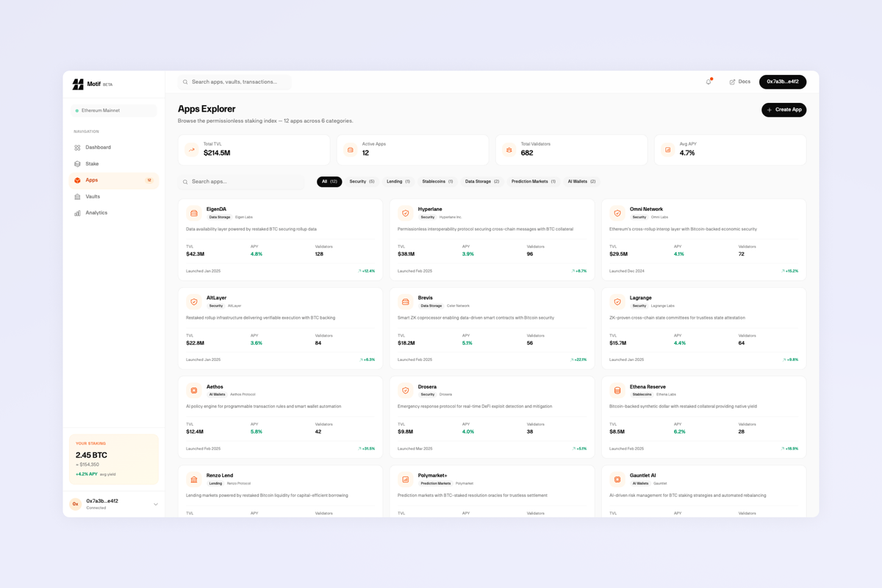Click the Motif logo

(x=79, y=83)
